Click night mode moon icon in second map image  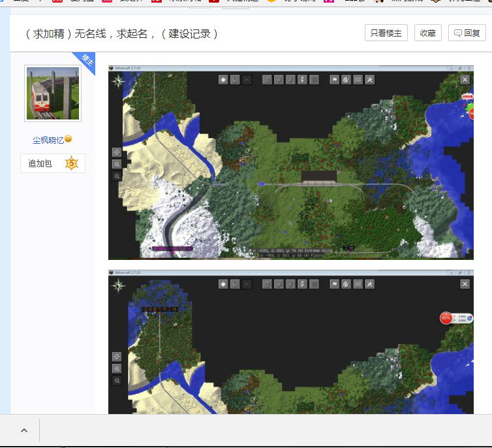pos(235,285)
